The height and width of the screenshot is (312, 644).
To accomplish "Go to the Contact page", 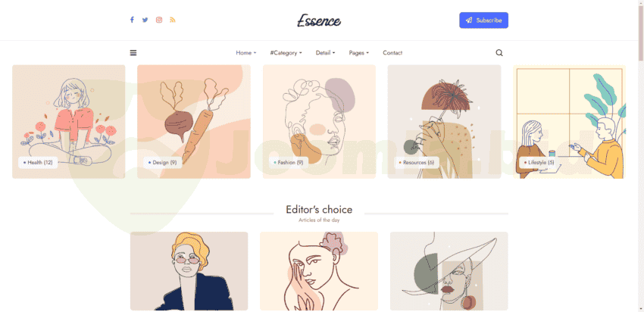I will click(x=392, y=52).
